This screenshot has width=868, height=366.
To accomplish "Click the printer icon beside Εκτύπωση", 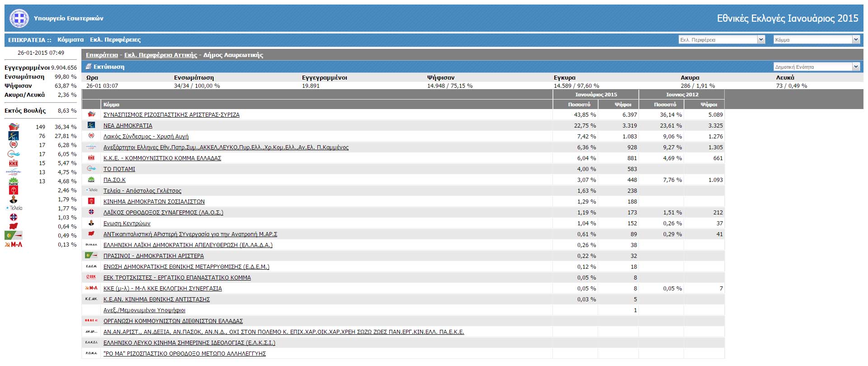I will click(x=89, y=67).
